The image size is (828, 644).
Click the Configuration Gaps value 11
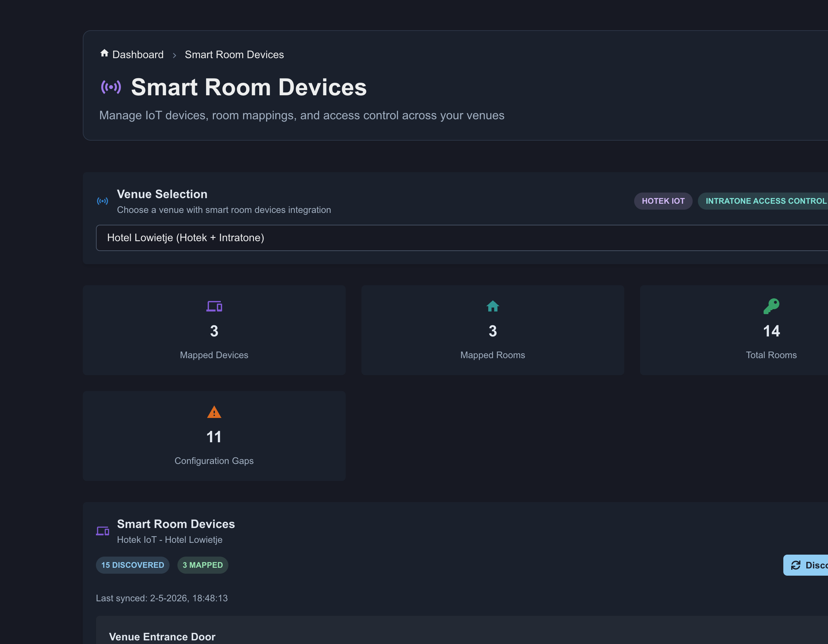click(x=214, y=437)
